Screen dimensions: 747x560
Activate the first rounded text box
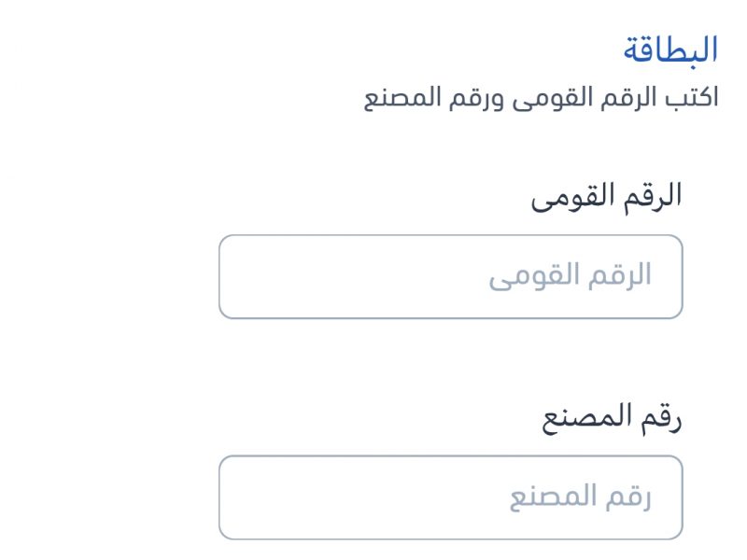pos(451,276)
